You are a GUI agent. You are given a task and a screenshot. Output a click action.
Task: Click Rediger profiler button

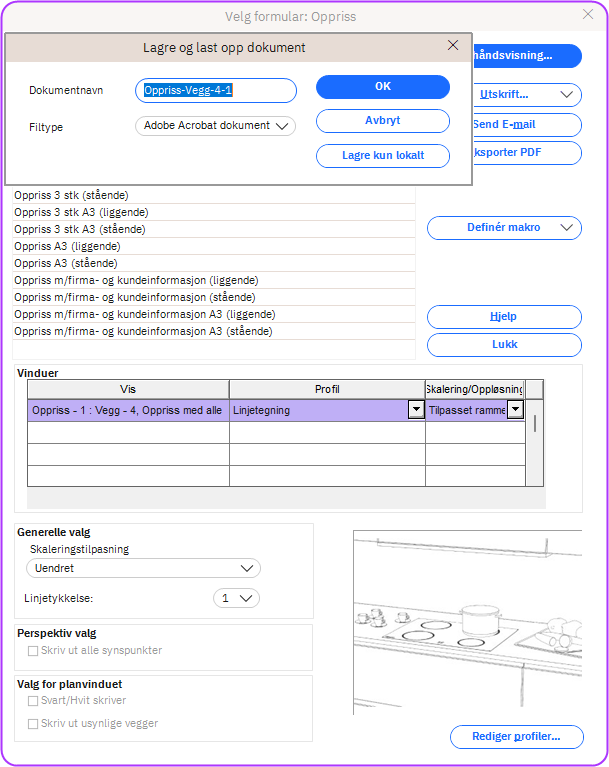click(516, 737)
